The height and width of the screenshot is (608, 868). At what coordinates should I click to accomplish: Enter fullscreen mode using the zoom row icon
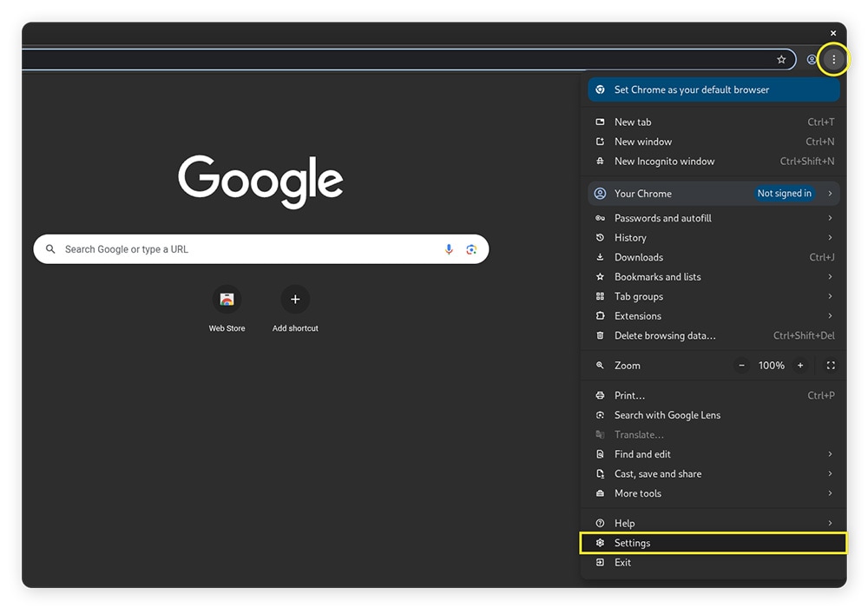[831, 366]
